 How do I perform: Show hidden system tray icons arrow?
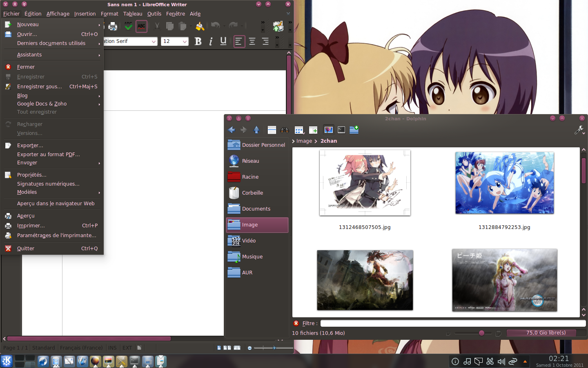(x=525, y=361)
